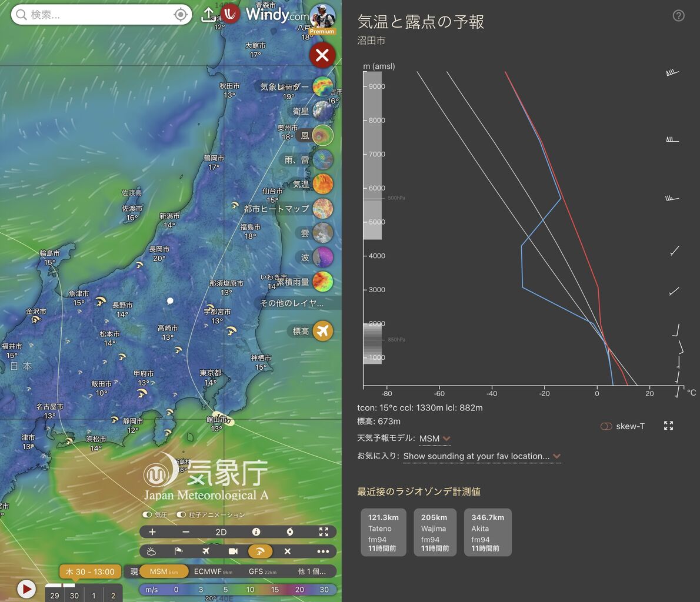700x602 pixels.
Task: Select the wind (風) layer
Action: click(323, 135)
